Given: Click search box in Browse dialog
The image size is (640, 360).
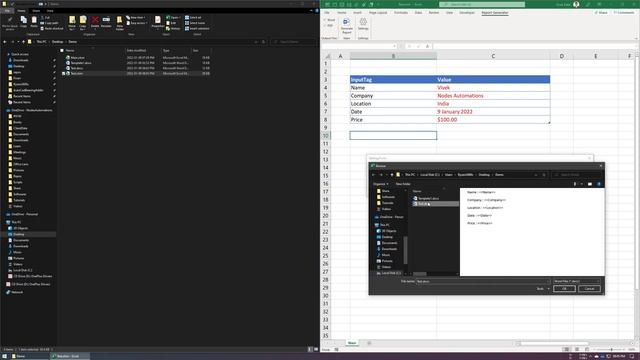Looking at the screenshot, I should tap(577, 175).
